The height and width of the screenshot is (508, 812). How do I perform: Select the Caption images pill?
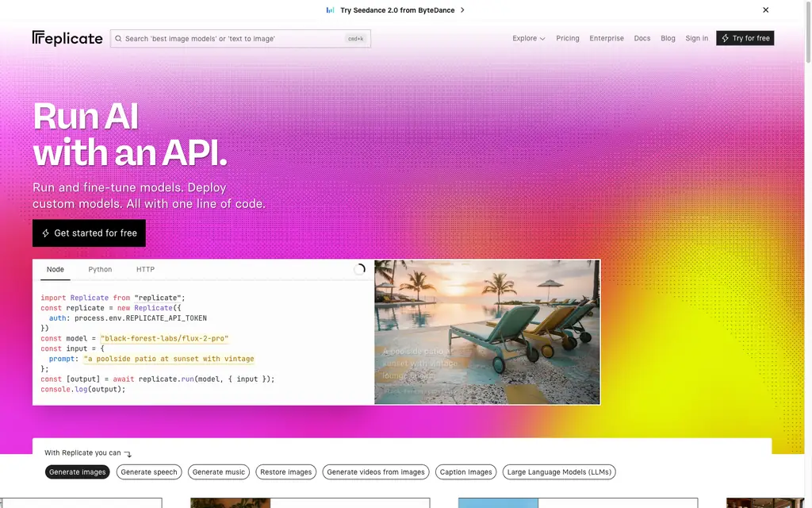tap(465, 471)
